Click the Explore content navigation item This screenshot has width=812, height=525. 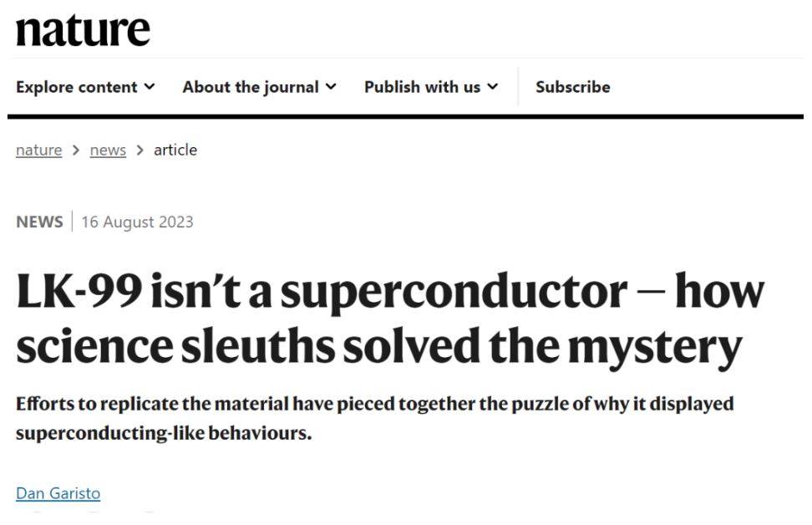click(x=79, y=87)
